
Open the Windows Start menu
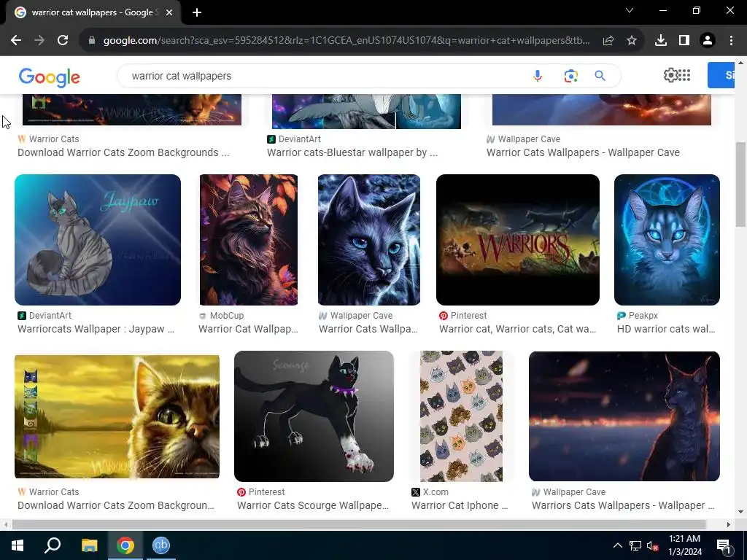(18, 545)
